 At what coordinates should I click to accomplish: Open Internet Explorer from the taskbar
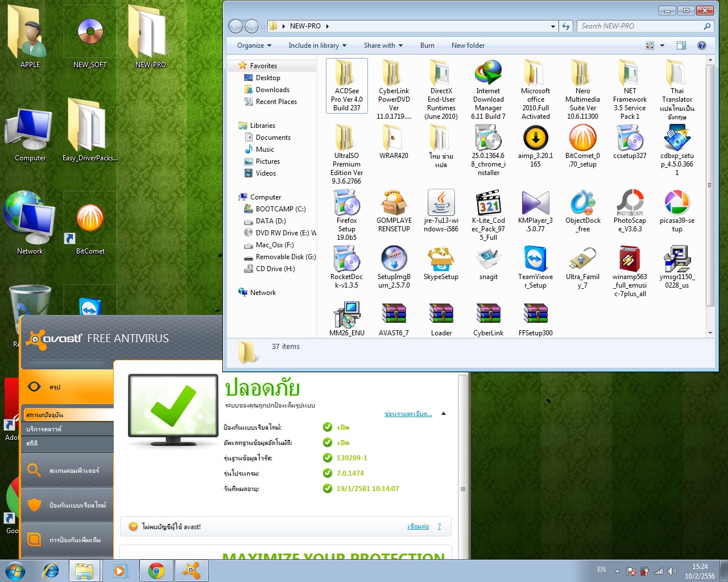pos(51,571)
